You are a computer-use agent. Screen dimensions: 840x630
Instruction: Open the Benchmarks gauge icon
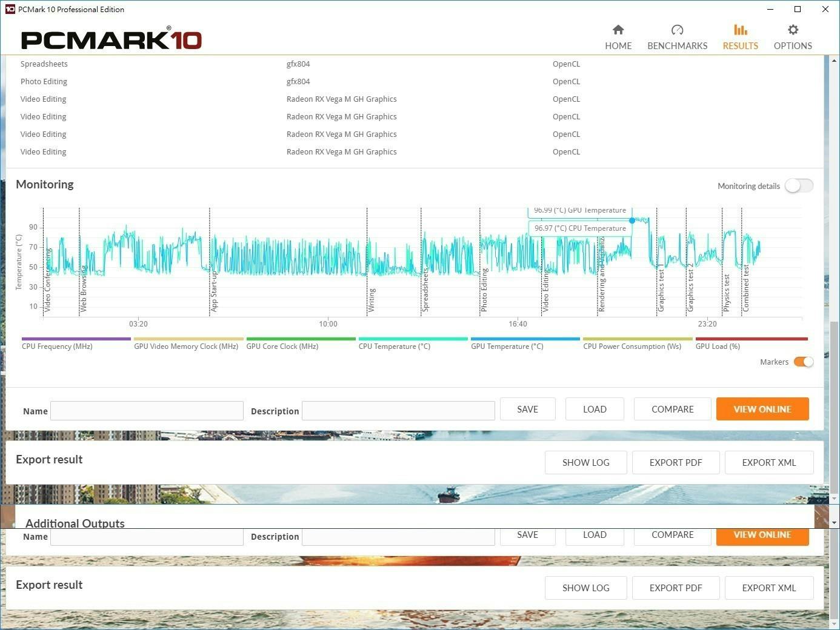pyautogui.click(x=677, y=30)
